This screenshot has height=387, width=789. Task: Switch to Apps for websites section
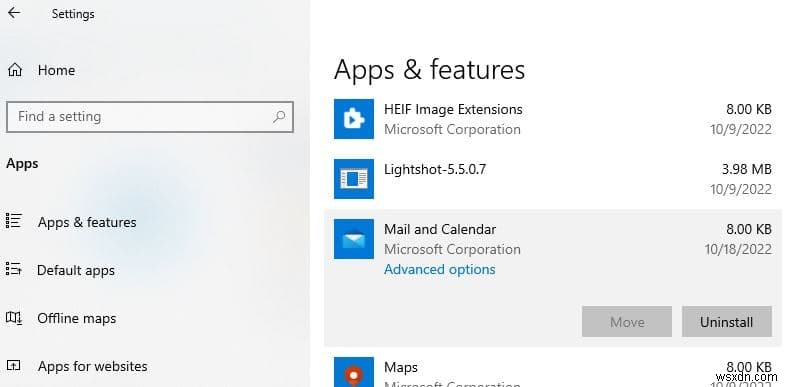(93, 366)
